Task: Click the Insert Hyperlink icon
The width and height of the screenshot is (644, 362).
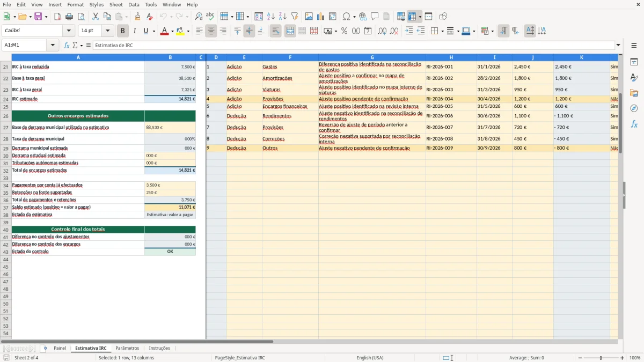Action: tap(363, 17)
